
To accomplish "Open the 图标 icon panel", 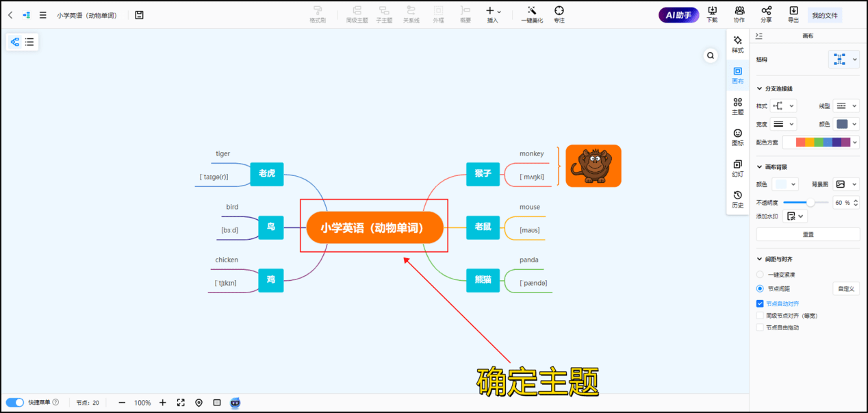I will (x=738, y=138).
